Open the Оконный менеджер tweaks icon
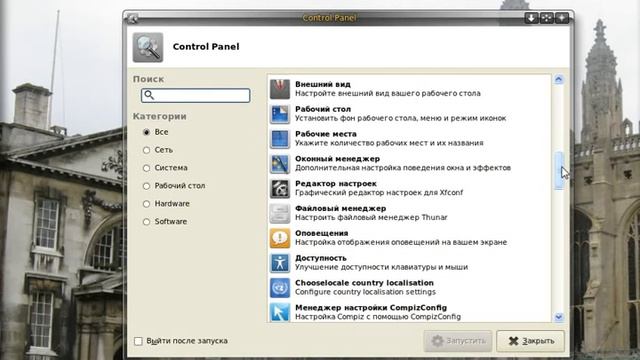The height and width of the screenshot is (360, 640). coord(280,164)
